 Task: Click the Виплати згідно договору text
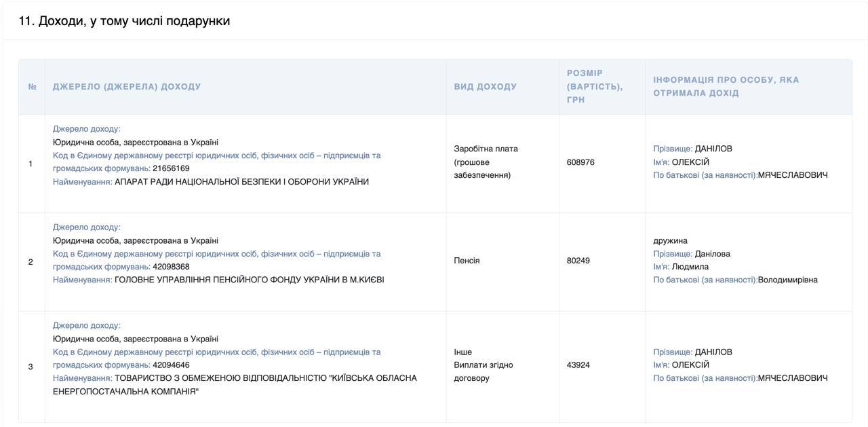tap(483, 371)
